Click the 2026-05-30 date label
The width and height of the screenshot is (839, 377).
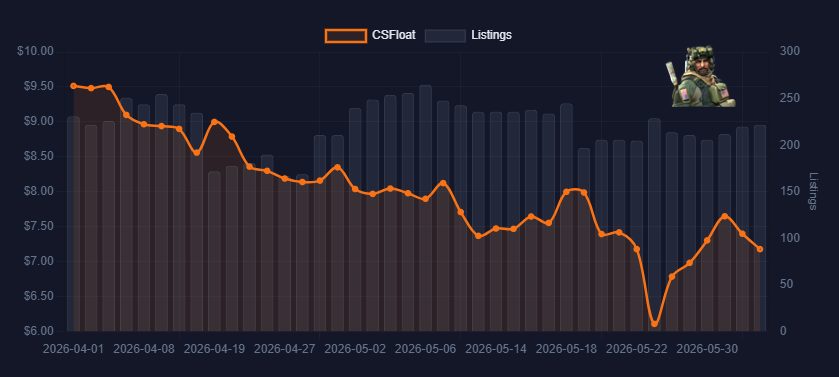(707, 349)
